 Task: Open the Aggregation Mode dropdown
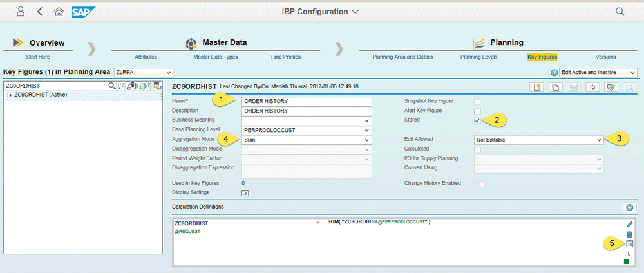pyautogui.click(x=307, y=140)
